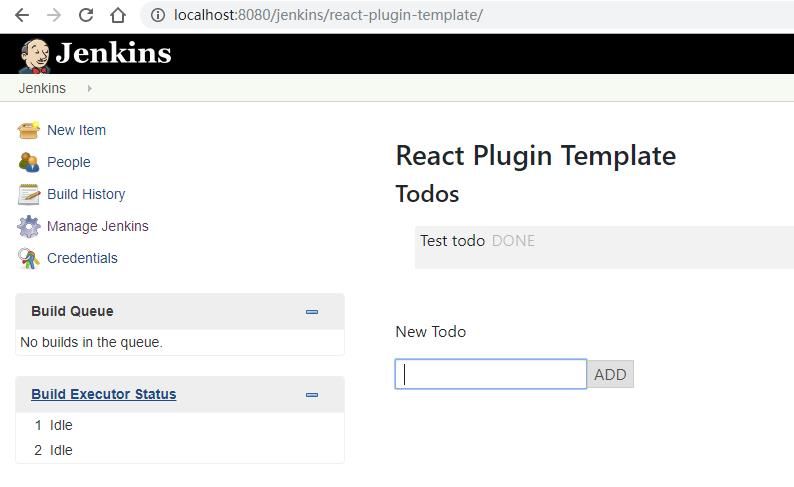Click the Manage Jenkins gear icon
The image size is (794, 487).
pos(28,226)
